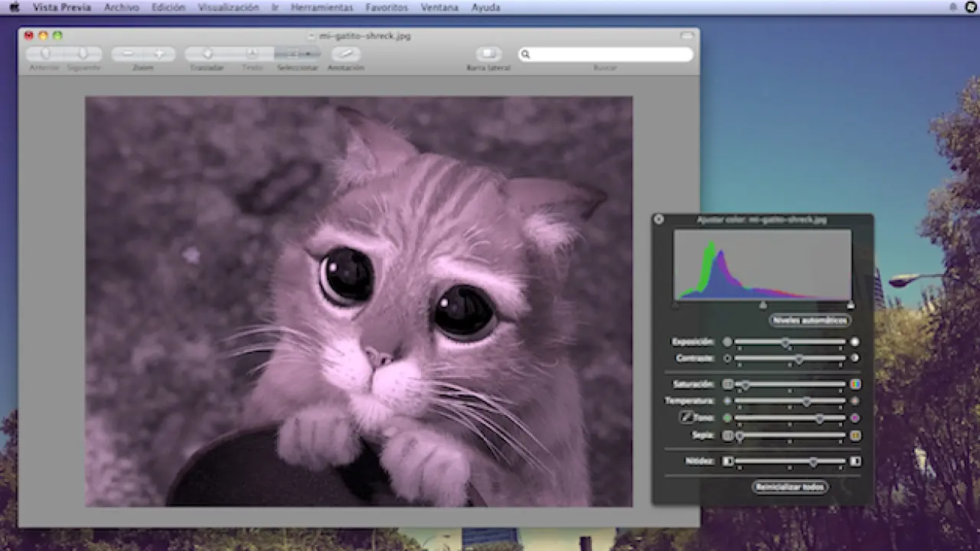Image resolution: width=980 pixels, height=551 pixels.
Task: Toggle the toolbar pill button in title bar
Action: point(687,36)
